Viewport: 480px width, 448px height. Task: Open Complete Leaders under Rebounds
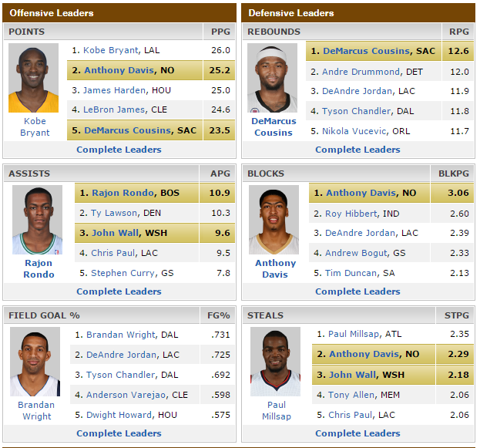click(357, 150)
